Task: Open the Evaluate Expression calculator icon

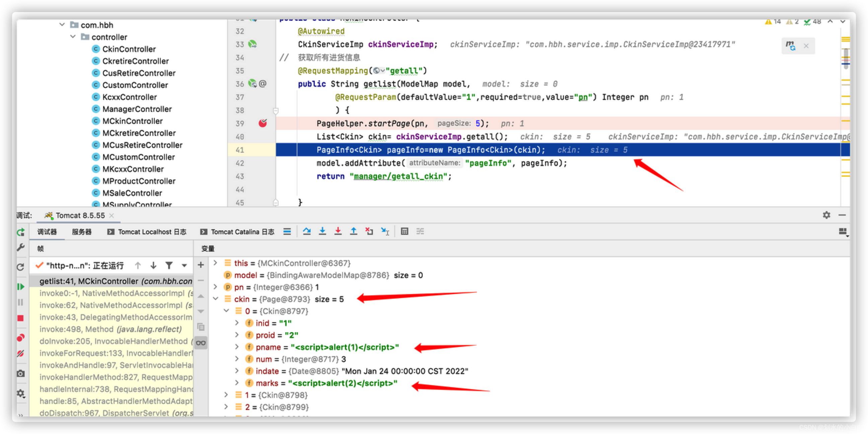Action: tap(405, 231)
